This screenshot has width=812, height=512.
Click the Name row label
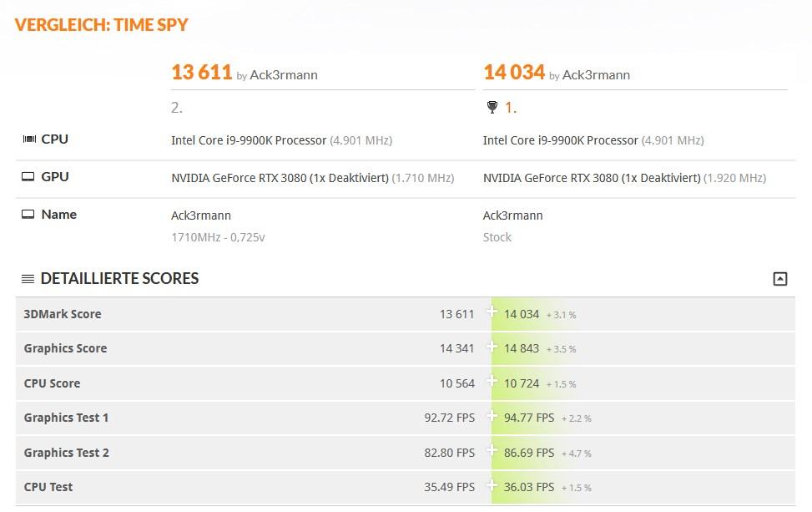(x=59, y=215)
